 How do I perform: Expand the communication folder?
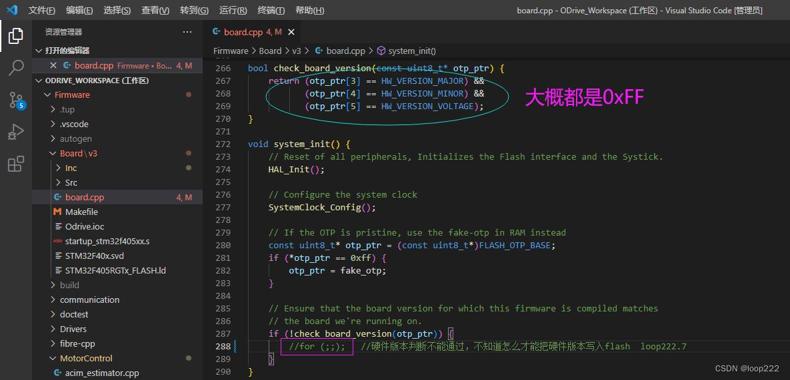pos(117,299)
